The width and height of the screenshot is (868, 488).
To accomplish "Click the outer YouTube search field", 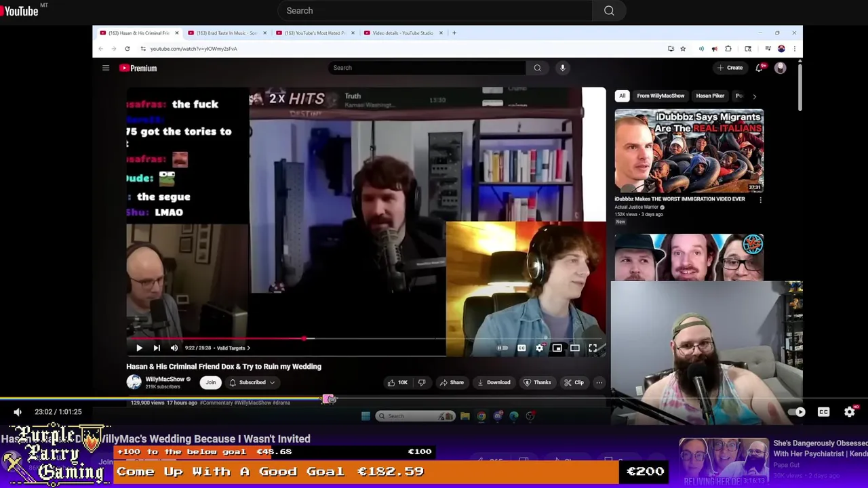I will click(x=435, y=11).
